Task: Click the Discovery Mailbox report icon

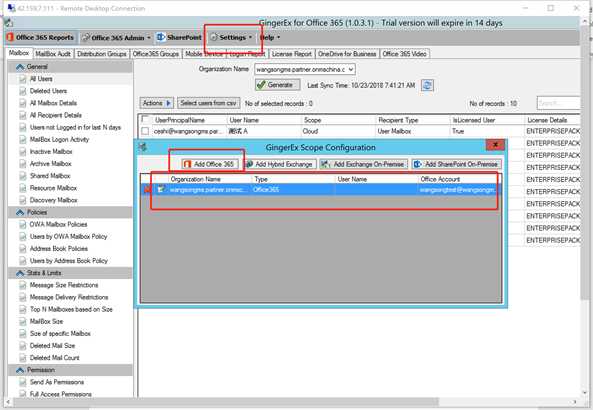Action: coord(23,200)
